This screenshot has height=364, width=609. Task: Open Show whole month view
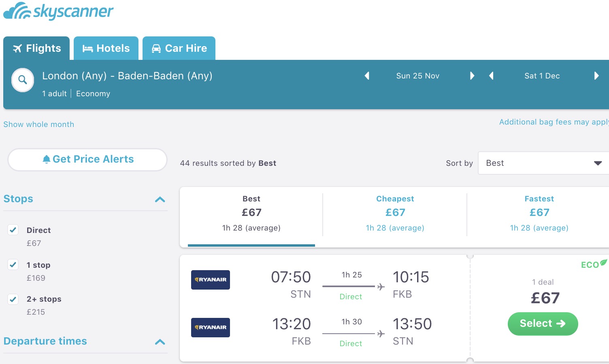[x=38, y=124]
